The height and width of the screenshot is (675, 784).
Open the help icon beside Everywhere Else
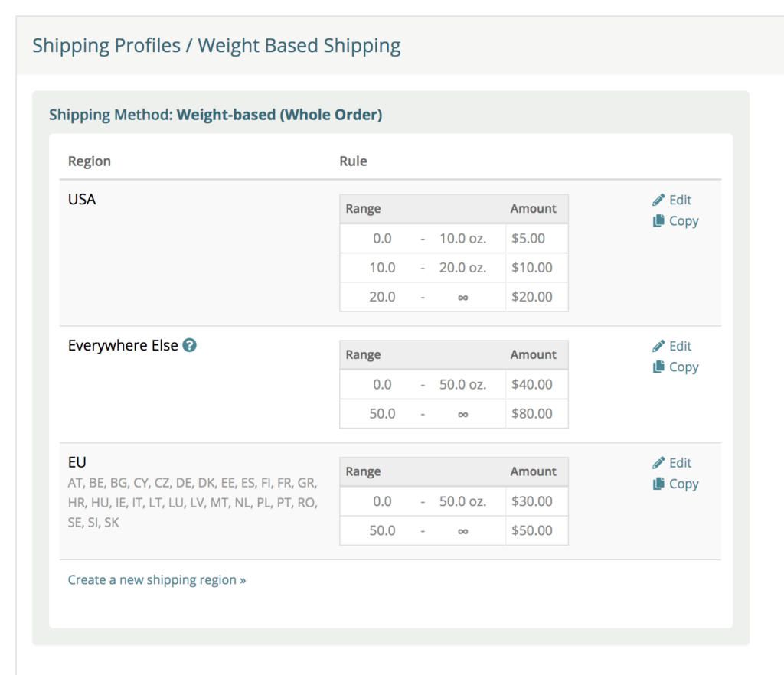(189, 345)
